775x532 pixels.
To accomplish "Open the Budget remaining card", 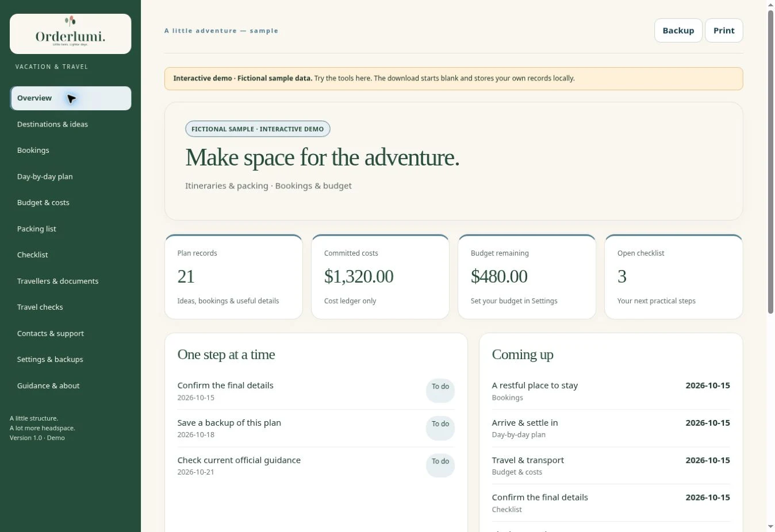I will (x=527, y=276).
